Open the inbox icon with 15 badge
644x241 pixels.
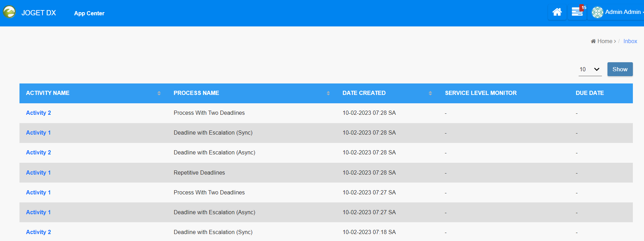click(577, 12)
